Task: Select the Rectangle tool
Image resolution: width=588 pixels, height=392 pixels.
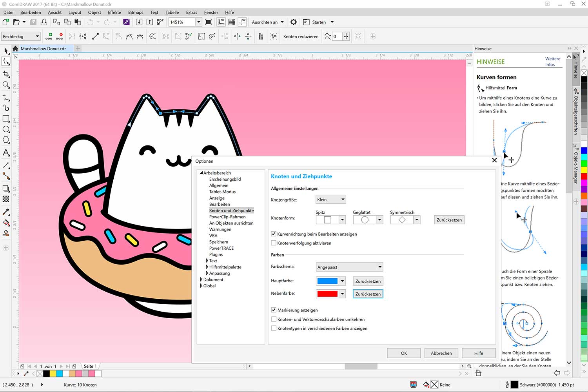Action: point(6,118)
